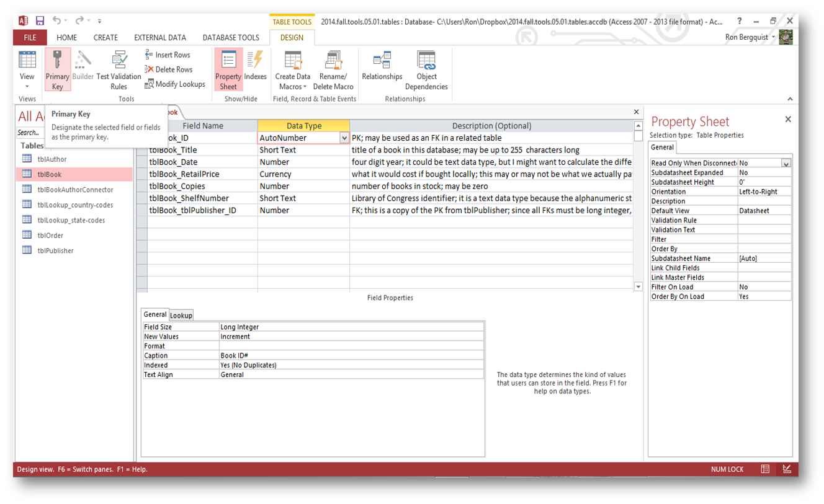Screen dimensions: 824x504
Task: Click the Save icon in title bar
Action: (x=40, y=21)
